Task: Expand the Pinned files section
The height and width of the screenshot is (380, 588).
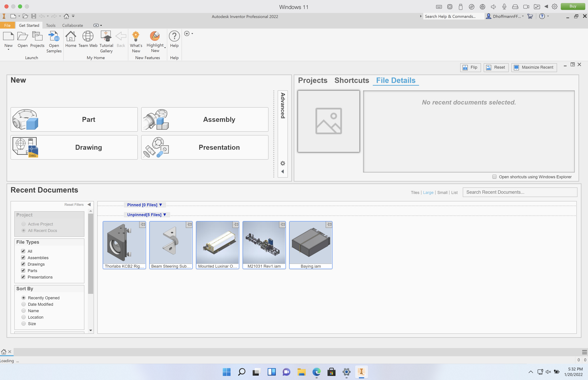Action: click(160, 205)
